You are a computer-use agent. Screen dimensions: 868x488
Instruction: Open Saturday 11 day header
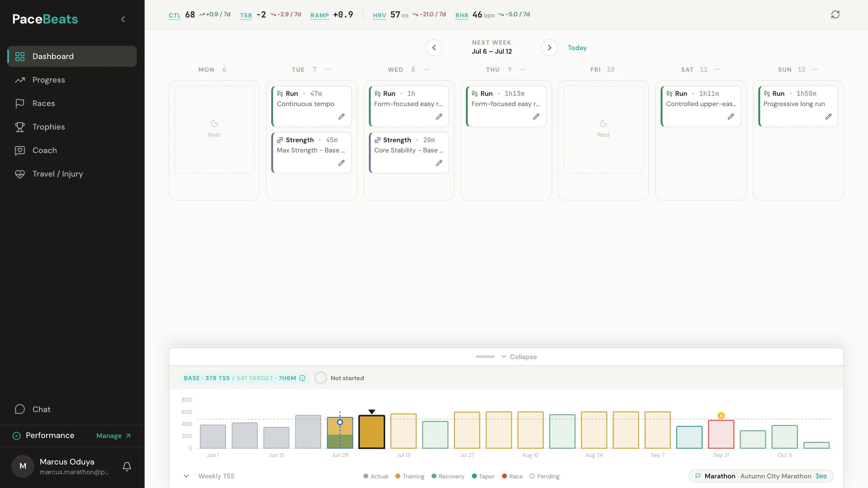click(x=701, y=69)
